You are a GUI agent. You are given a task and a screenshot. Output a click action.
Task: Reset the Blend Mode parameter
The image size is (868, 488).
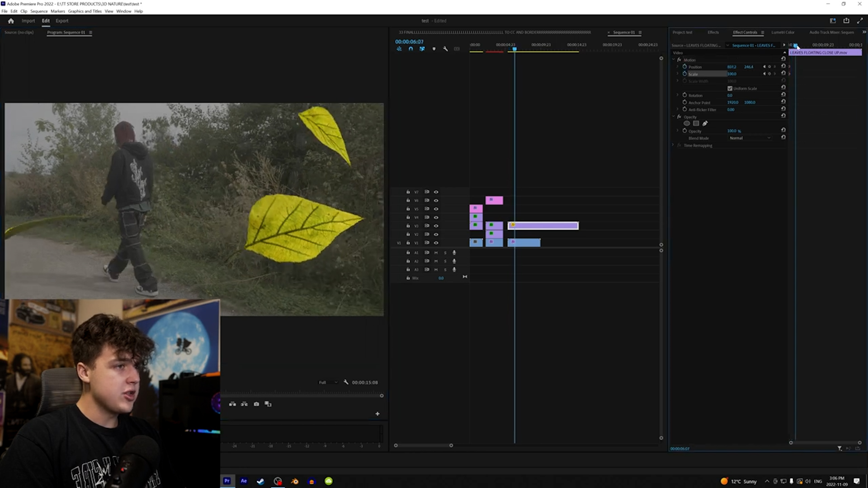point(783,137)
